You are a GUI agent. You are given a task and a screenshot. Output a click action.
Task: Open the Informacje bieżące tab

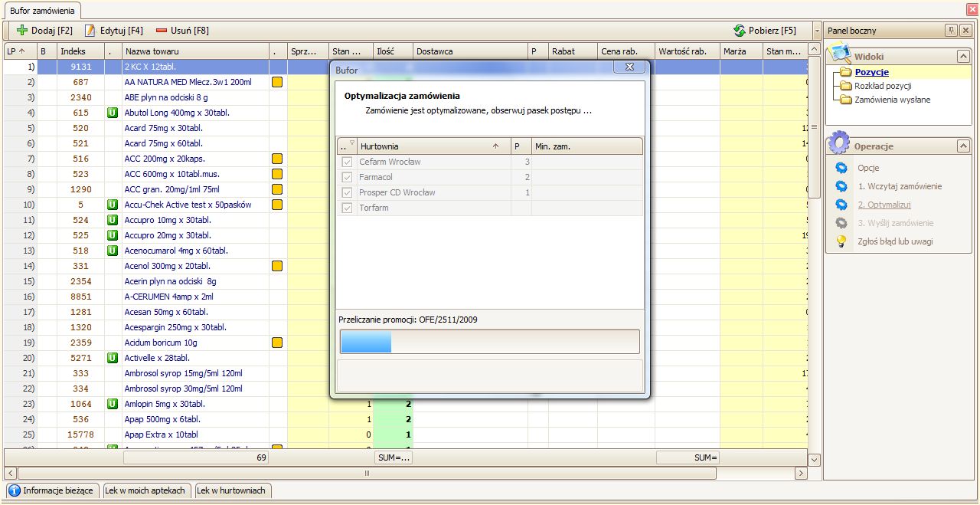(51, 490)
